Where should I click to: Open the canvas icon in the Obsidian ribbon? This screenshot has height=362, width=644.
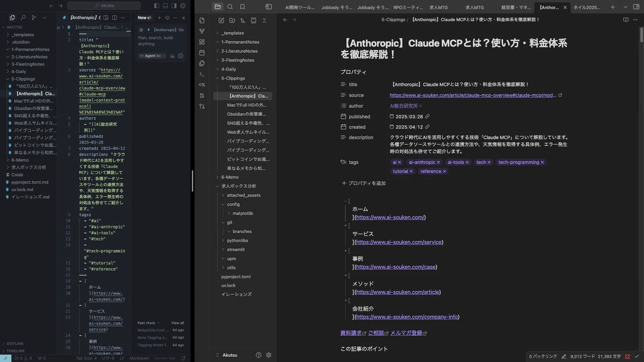pos(202,42)
